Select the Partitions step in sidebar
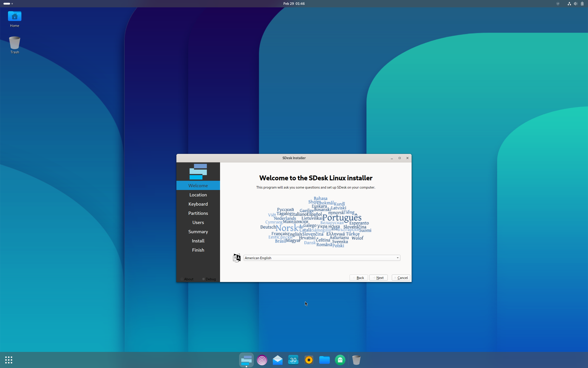Screen dimensions: 588x368 pyautogui.click(x=198, y=213)
